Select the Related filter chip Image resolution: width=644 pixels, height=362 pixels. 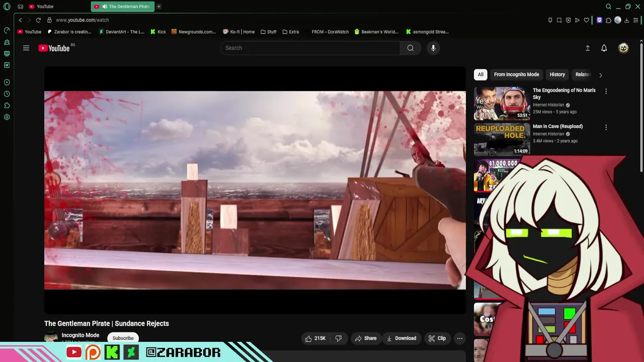click(x=583, y=74)
